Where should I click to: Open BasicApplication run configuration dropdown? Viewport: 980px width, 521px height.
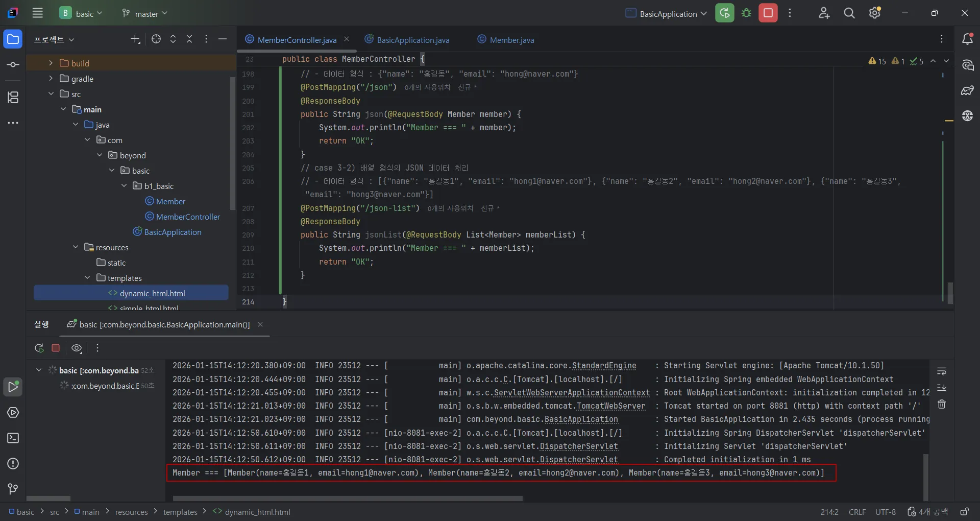click(666, 13)
